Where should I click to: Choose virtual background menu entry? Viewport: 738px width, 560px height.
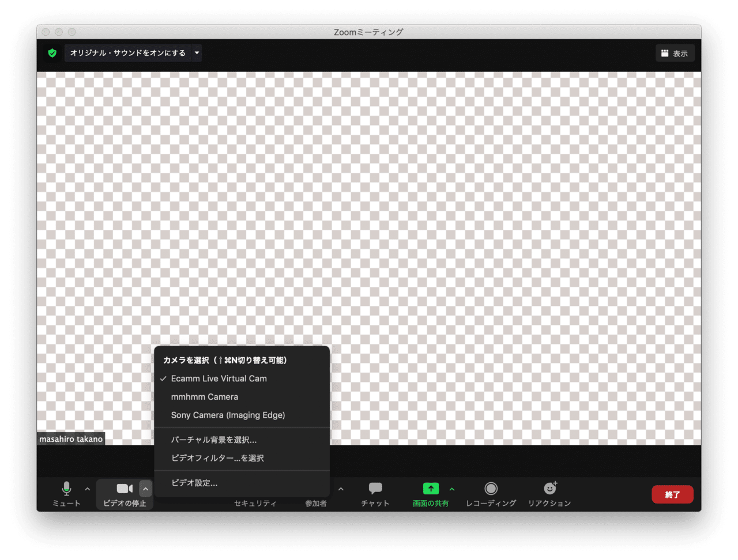[242, 440]
